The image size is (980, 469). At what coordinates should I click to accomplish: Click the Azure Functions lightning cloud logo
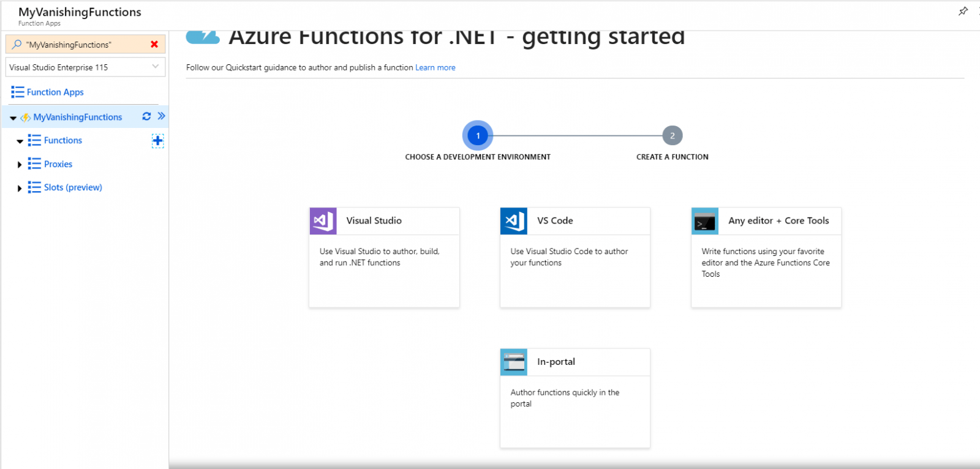(203, 37)
